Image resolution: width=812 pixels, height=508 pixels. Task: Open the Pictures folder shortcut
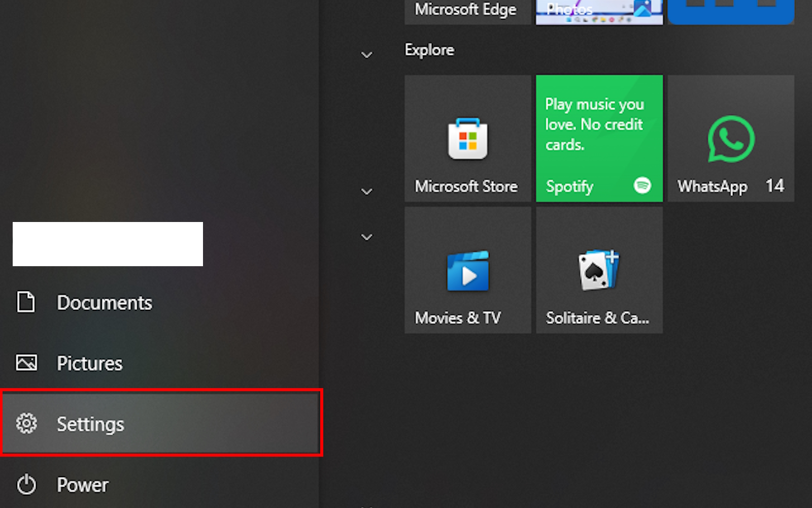(159, 363)
